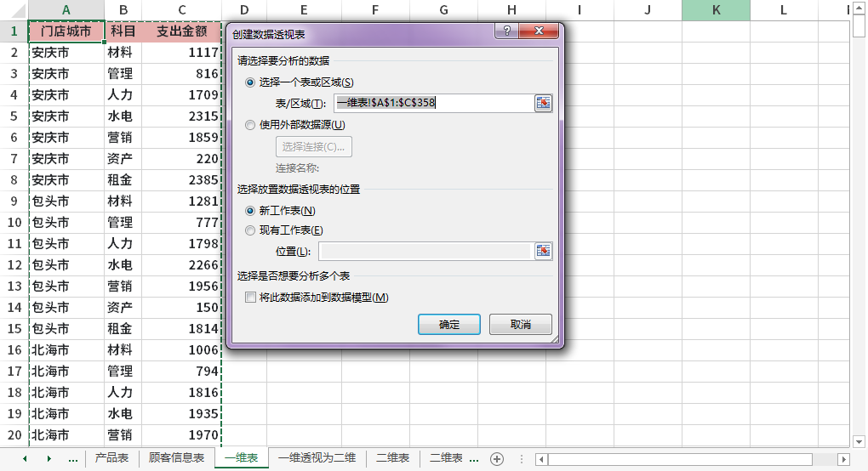Select 使用外部数据源 radio option
The height and width of the screenshot is (471, 868).
tap(250, 125)
